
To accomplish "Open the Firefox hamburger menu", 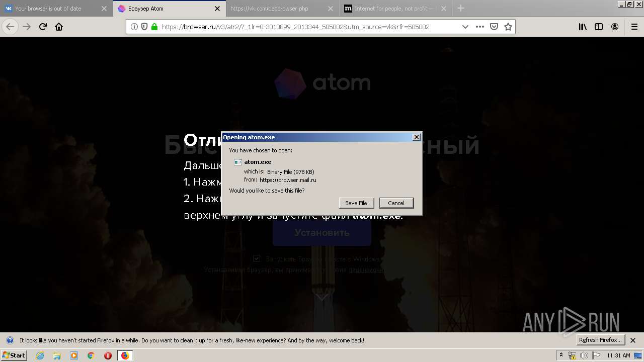I will point(634,27).
